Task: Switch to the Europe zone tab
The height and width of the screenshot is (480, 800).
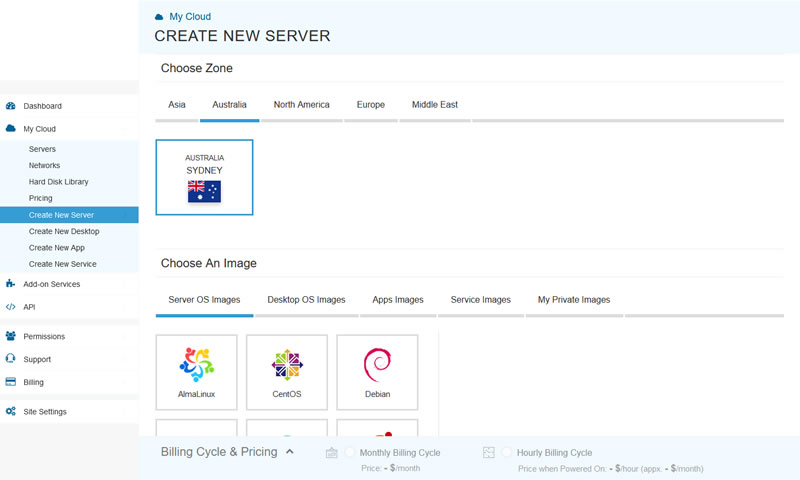Action: click(370, 105)
